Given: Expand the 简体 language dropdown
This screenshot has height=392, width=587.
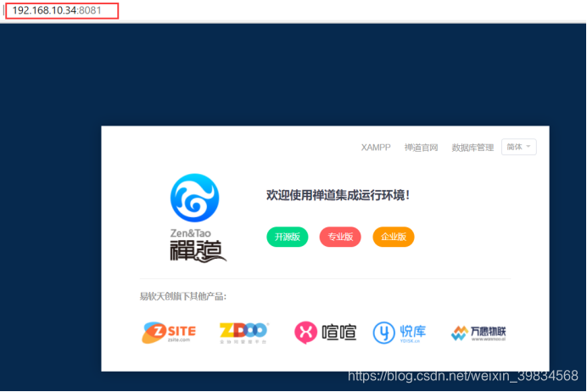Looking at the screenshot, I should click(x=519, y=147).
